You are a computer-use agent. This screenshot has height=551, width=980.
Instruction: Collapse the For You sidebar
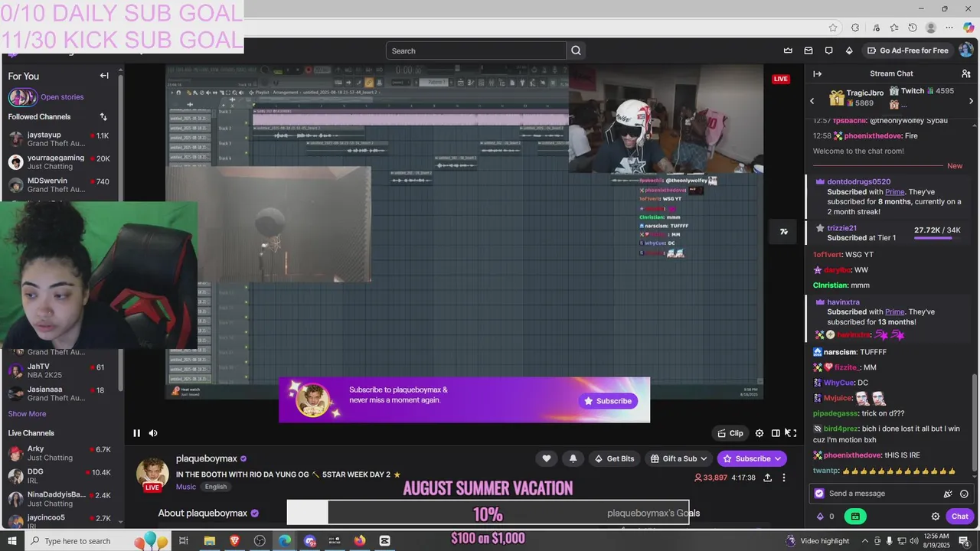click(104, 76)
